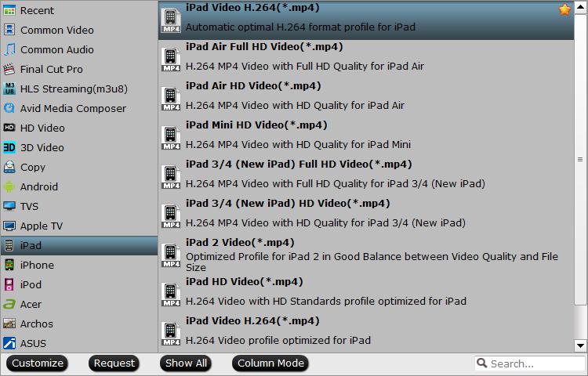Open the Common Video category

click(79, 30)
